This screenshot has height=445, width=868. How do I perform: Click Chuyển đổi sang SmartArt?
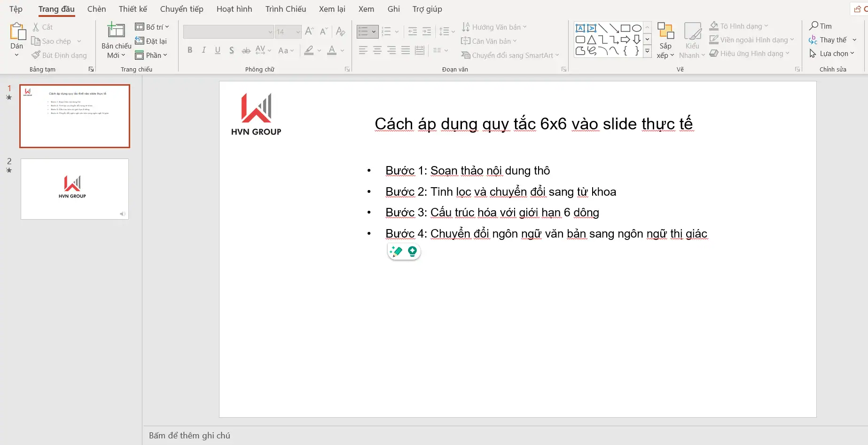click(x=510, y=55)
